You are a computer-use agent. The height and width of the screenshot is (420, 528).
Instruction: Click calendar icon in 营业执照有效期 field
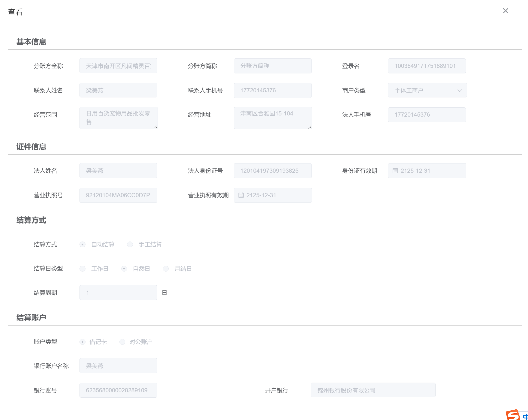tap(241, 195)
